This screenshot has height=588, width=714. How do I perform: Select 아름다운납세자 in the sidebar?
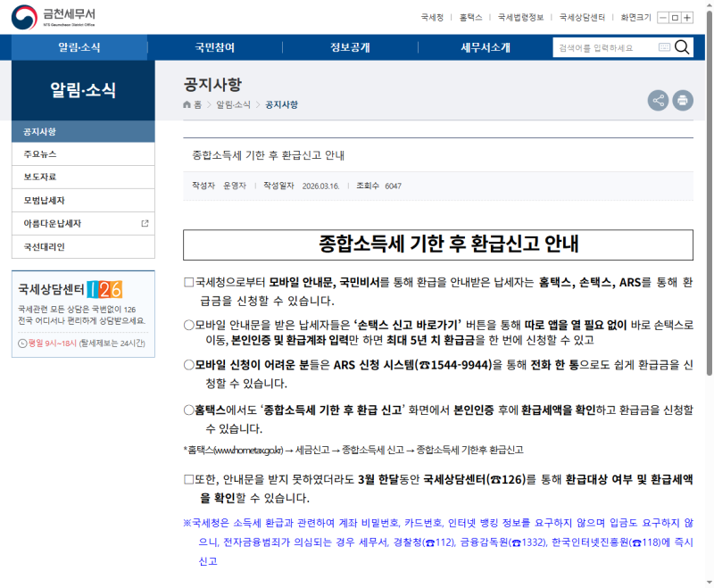(83, 223)
